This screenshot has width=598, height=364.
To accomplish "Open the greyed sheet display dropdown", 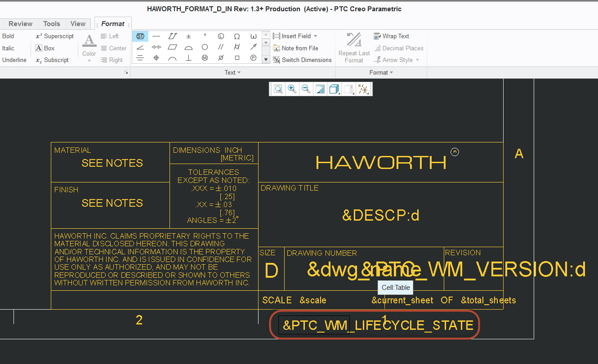I will coord(348,89).
